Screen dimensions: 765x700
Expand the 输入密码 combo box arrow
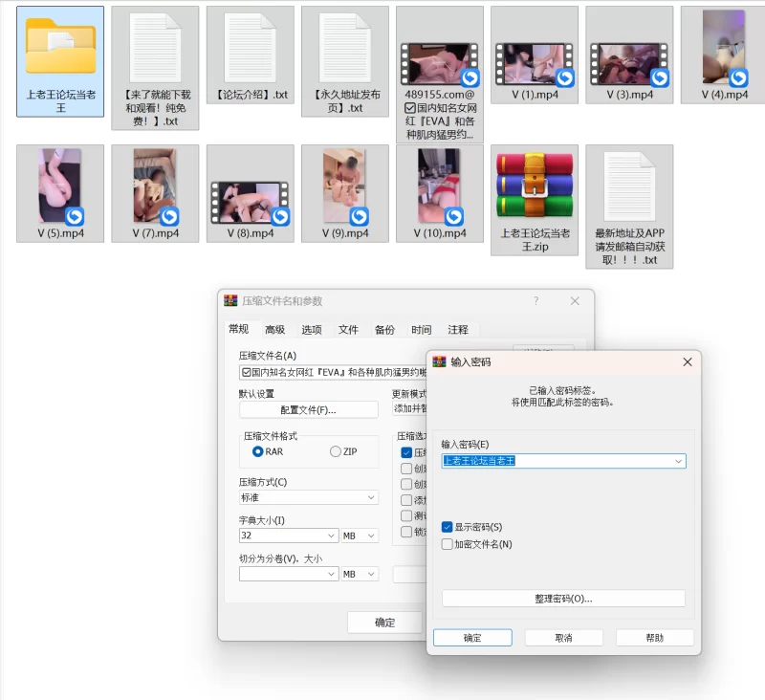point(678,461)
